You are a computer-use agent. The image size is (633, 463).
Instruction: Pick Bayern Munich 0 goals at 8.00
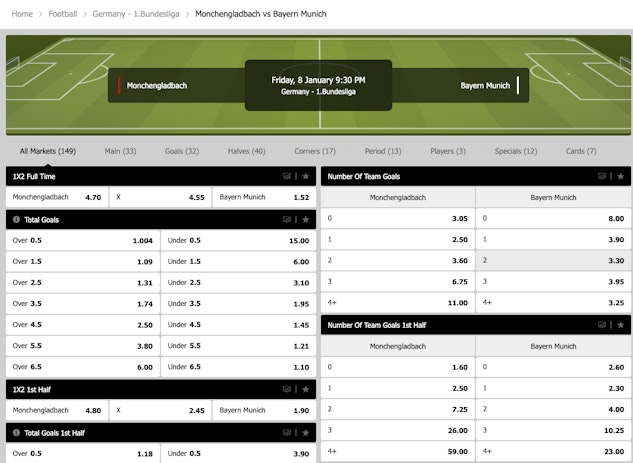553,218
